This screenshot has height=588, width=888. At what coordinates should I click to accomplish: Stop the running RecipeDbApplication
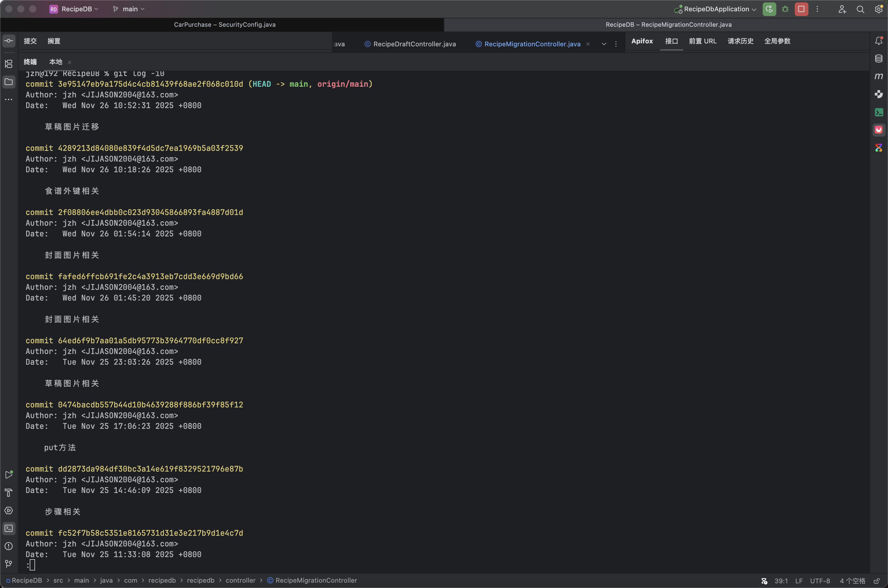pyautogui.click(x=801, y=9)
